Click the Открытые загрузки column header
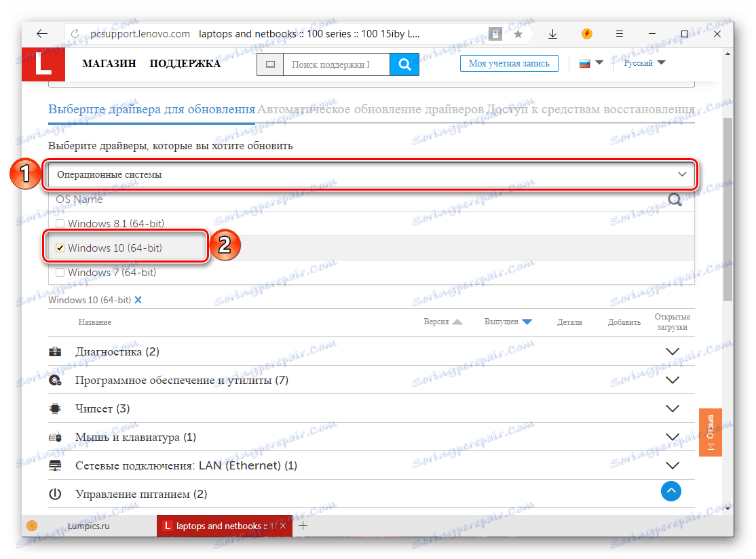Image resolution: width=756 pixels, height=559 pixels. (x=672, y=322)
